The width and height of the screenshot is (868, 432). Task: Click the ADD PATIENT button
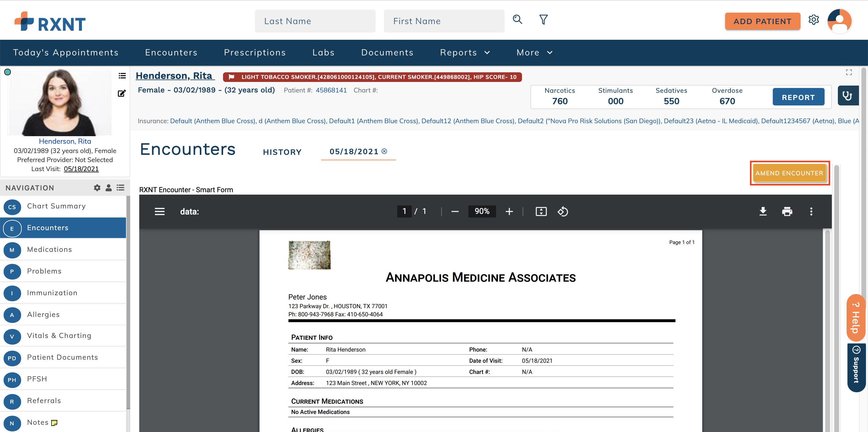(x=762, y=21)
